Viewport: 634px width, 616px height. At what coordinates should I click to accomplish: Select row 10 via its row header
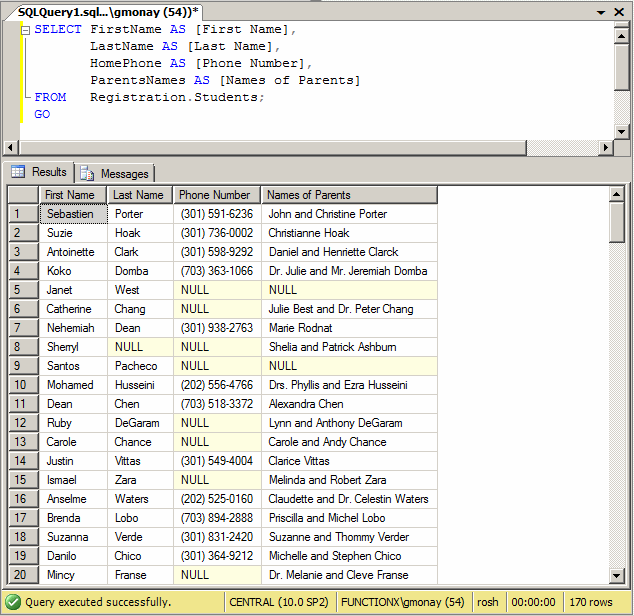pos(23,385)
